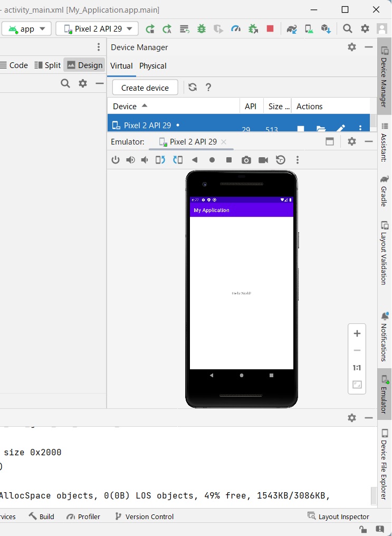Image resolution: width=392 pixels, height=536 pixels.
Task: Open the SDK Manager icon
Action: click(326, 29)
